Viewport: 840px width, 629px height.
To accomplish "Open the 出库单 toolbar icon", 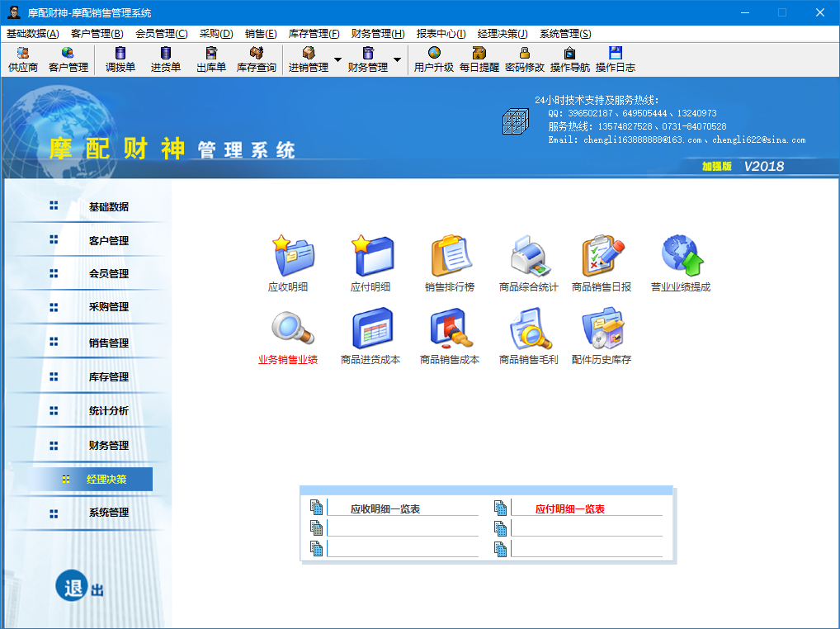I will (211, 59).
